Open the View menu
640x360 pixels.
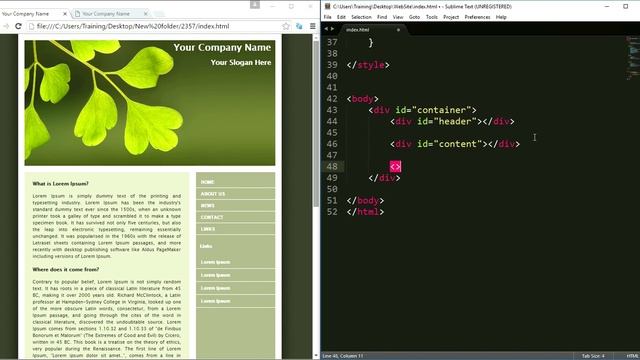398,17
